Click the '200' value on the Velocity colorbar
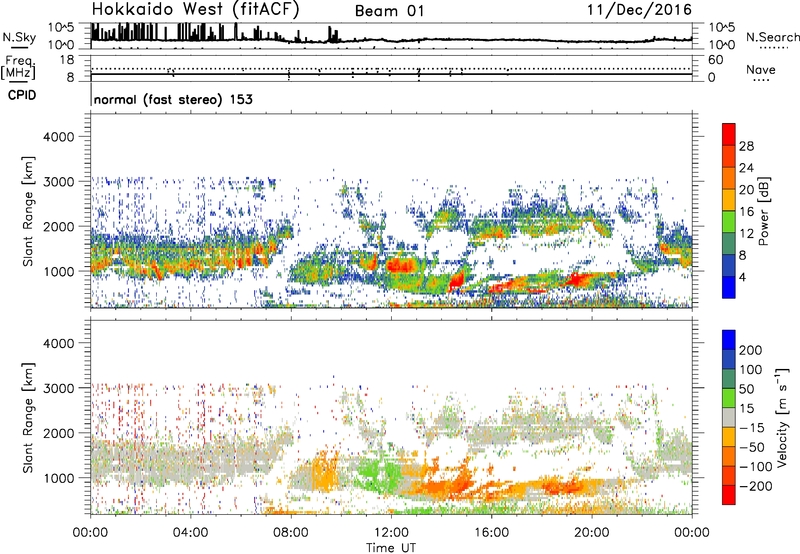This screenshot has width=800, height=554. click(751, 350)
